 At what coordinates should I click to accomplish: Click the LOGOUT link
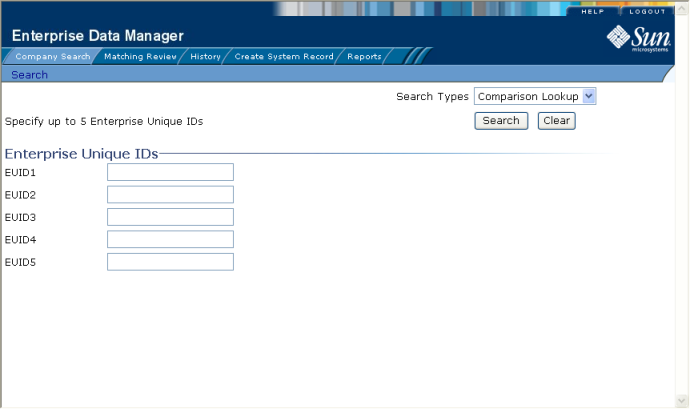pyautogui.click(x=647, y=11)
